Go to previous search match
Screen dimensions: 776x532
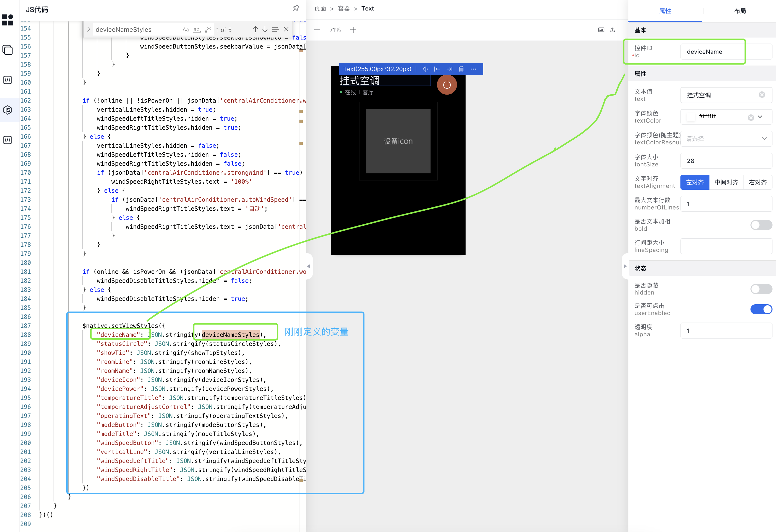[255, 29]
